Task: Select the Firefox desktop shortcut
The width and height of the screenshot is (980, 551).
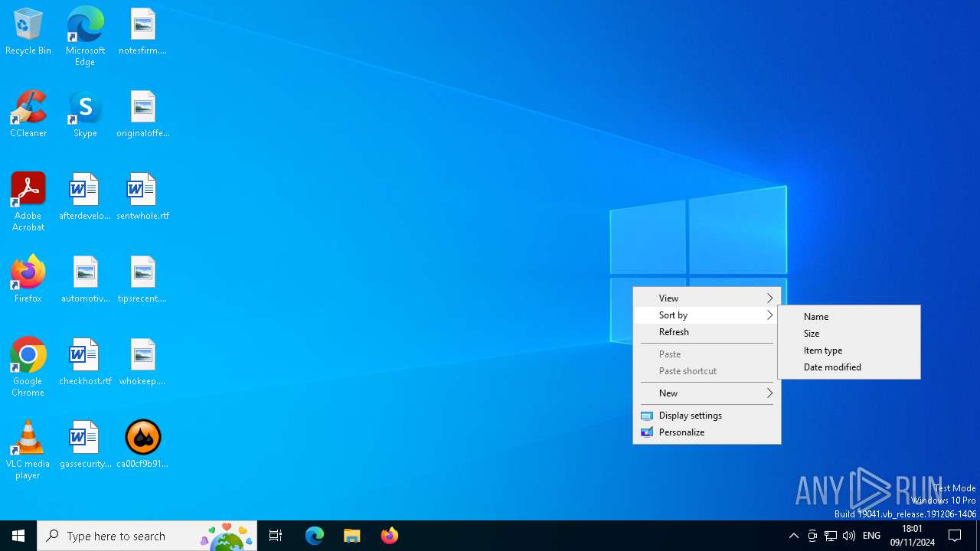Action: click(28, 280)
